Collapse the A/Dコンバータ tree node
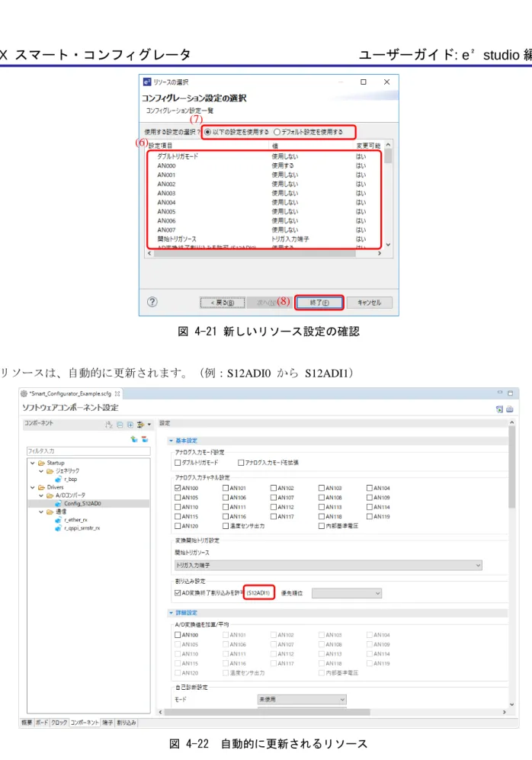This screenshot has width=532, height=760. coord(41,495)
